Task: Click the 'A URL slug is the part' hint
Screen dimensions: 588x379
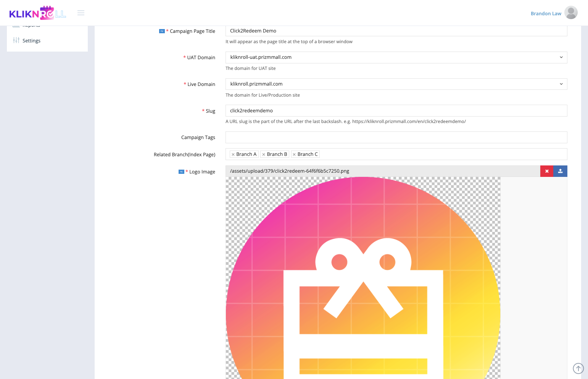Action: [346, 121]
